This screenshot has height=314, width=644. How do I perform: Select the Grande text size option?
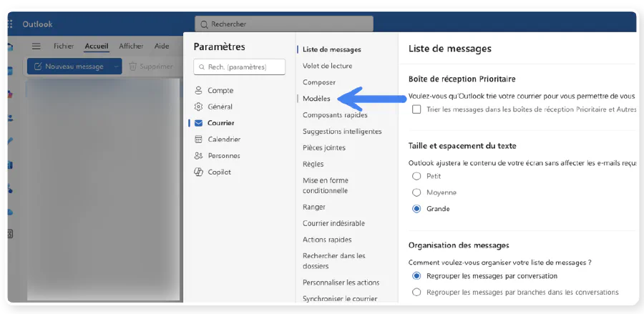tap(416, 209)
